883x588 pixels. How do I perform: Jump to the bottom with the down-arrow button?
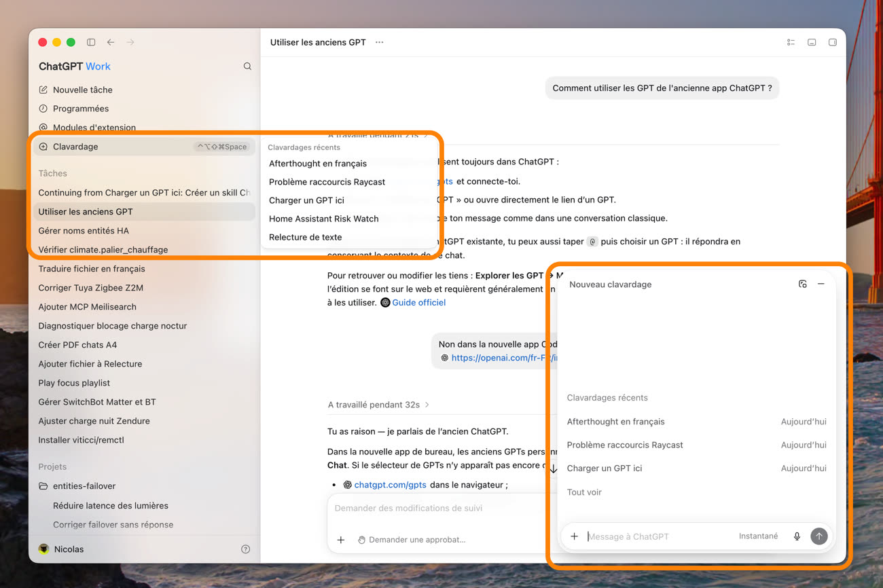click(x=553, y=468)
